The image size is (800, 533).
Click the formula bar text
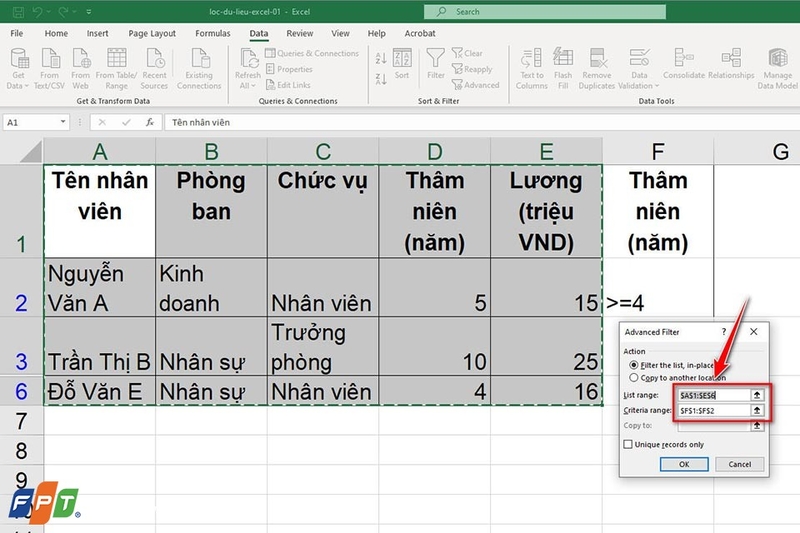pyautogui.click(x=201, y=122)
